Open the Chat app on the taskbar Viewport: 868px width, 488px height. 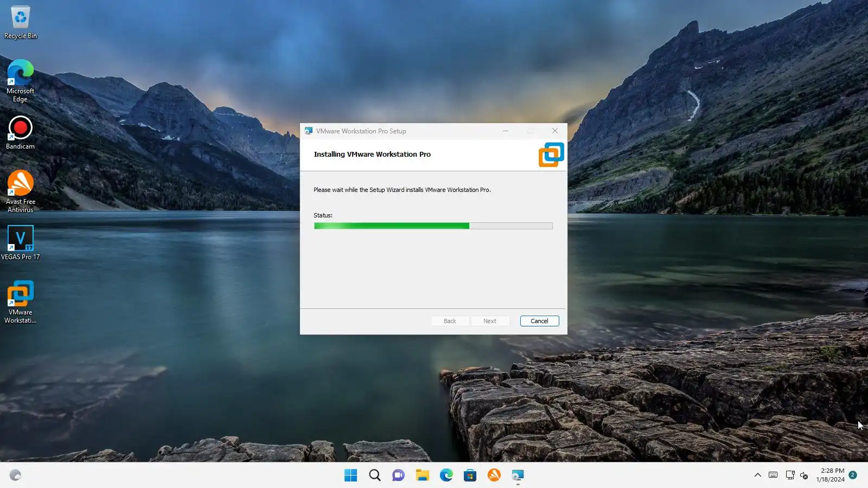(399, 476)
